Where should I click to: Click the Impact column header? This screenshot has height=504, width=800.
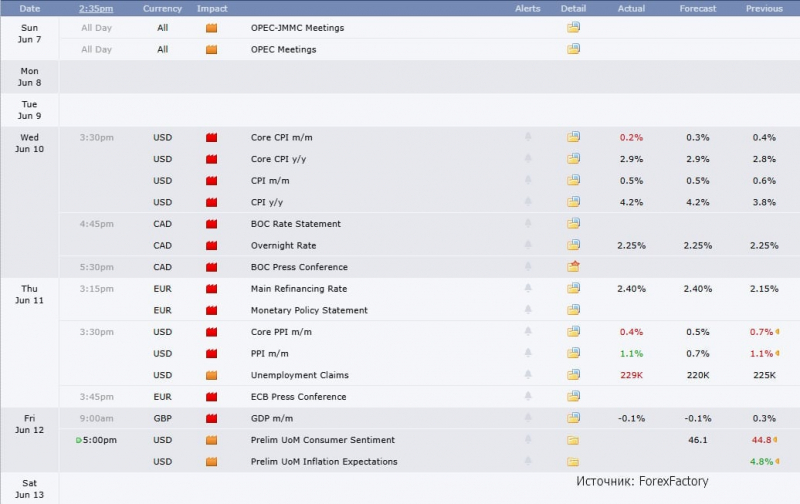coord(212,9)
